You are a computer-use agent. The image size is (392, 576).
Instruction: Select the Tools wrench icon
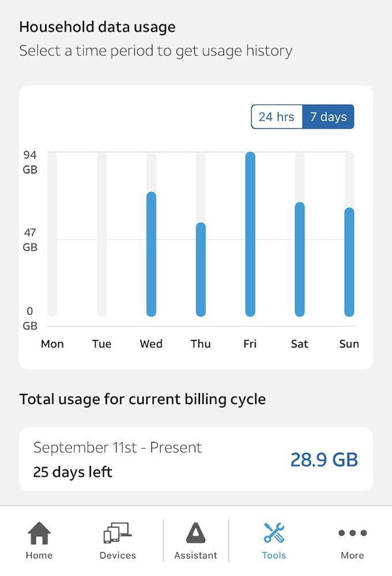(x=274, y=533)
